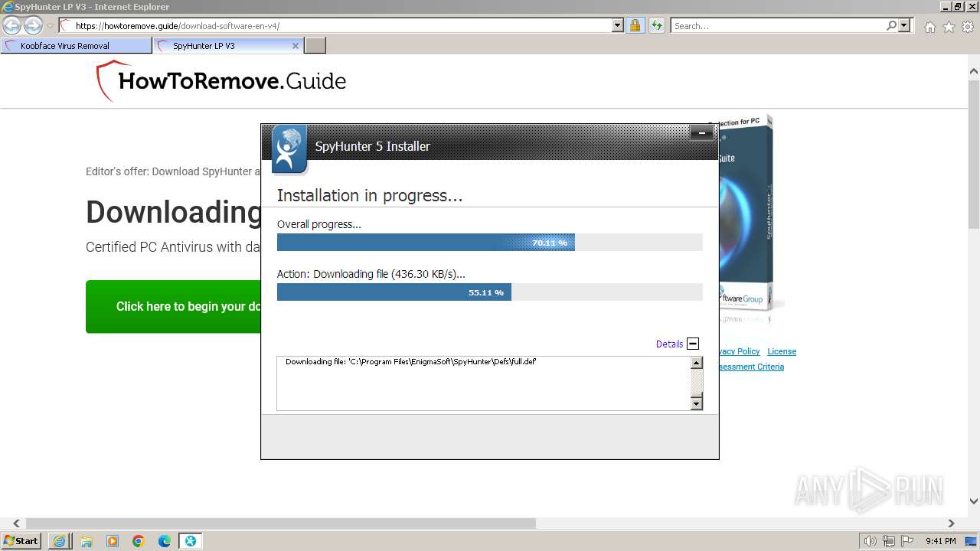
Task: Click the network tray icon
Action: 888,541
